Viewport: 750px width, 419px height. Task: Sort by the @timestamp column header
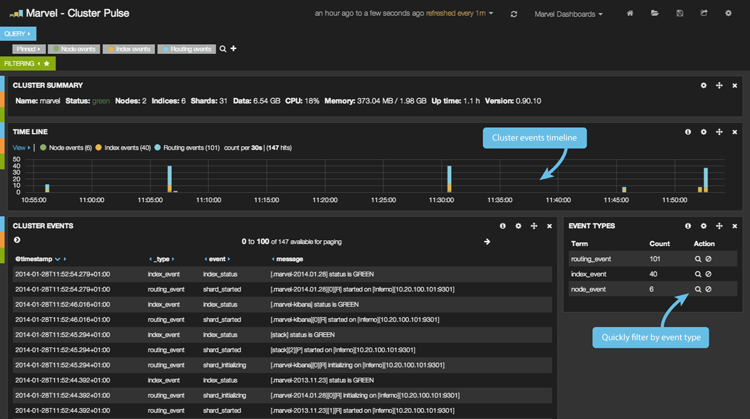(x=36, y=259)
